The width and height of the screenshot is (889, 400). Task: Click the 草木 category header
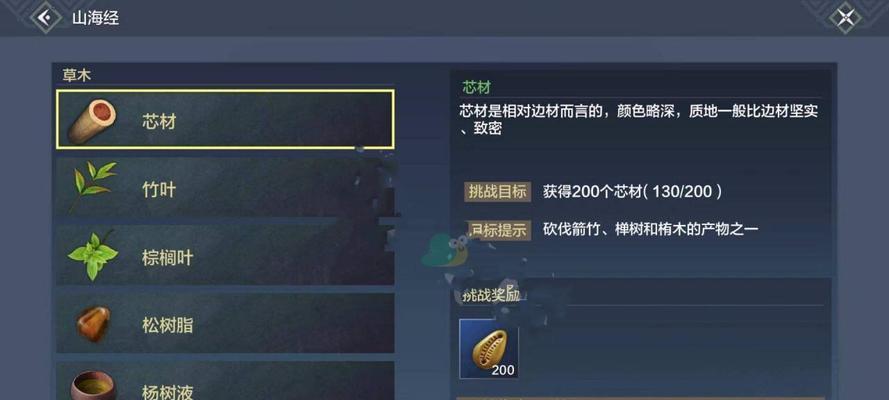pos(77,75)
